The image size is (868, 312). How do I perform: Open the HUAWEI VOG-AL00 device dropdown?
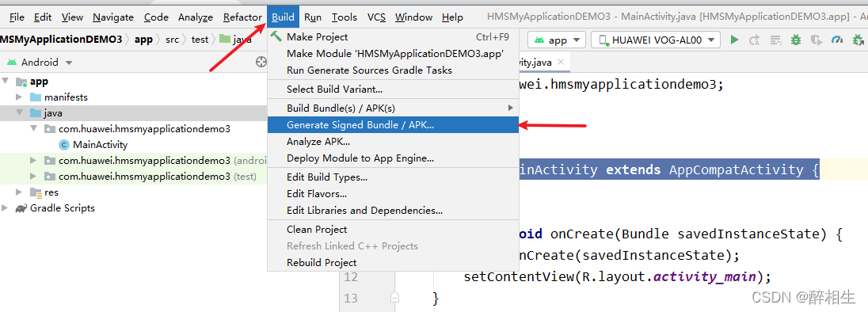pyautogui.click(x=656, y=40)
